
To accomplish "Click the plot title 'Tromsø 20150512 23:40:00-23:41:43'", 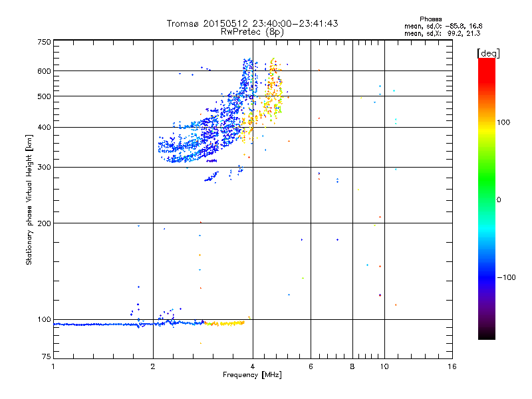I will pyautogui.click(x=252, y=23).
